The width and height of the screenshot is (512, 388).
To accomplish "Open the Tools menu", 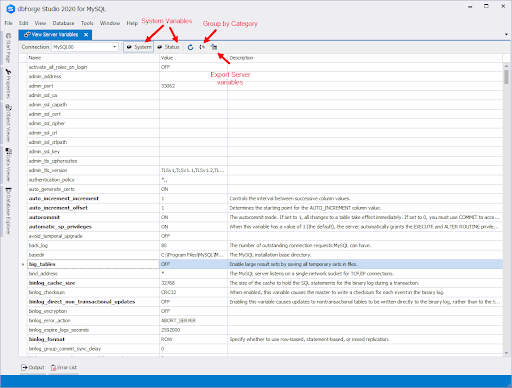I will [87, 23].
